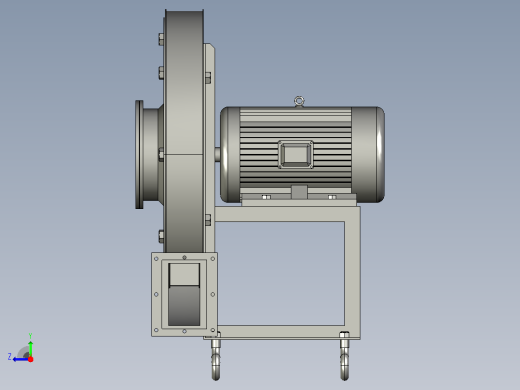
Task: Pick the round inlet flange on the blower
Action: (139, 154)
